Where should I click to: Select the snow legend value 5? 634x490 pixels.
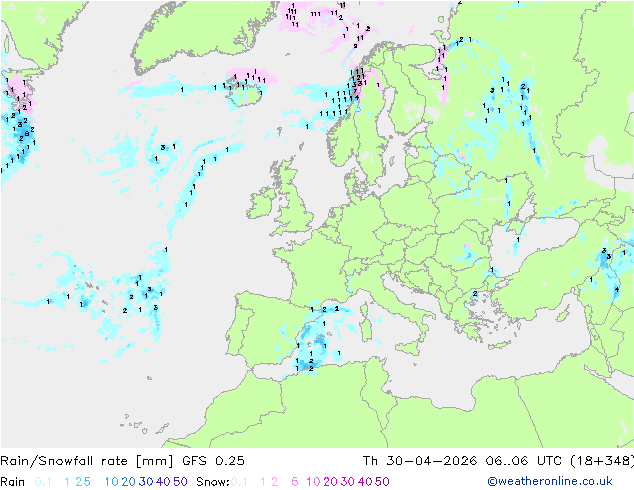click(294, 482)
